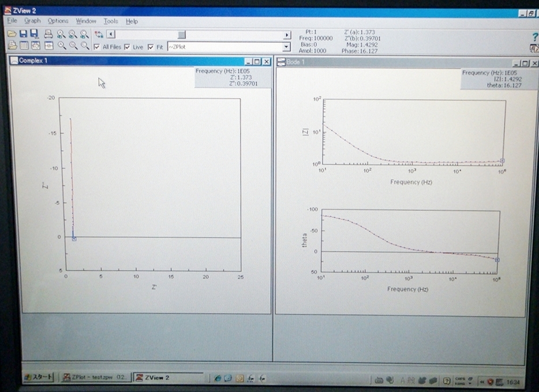
Task: Click the ZView 2 taskbar button
Action: click(x=169, y=378)
